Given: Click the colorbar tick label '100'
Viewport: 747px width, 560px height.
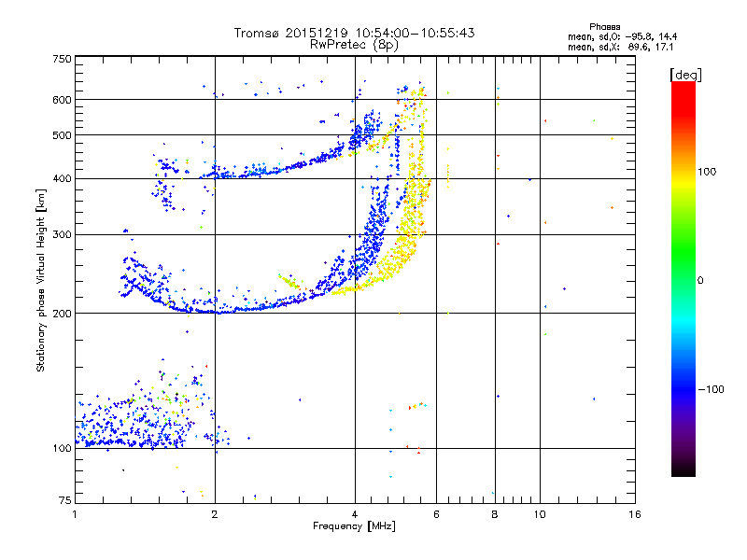Looking at the screenshot, I should tap(707, 172).
